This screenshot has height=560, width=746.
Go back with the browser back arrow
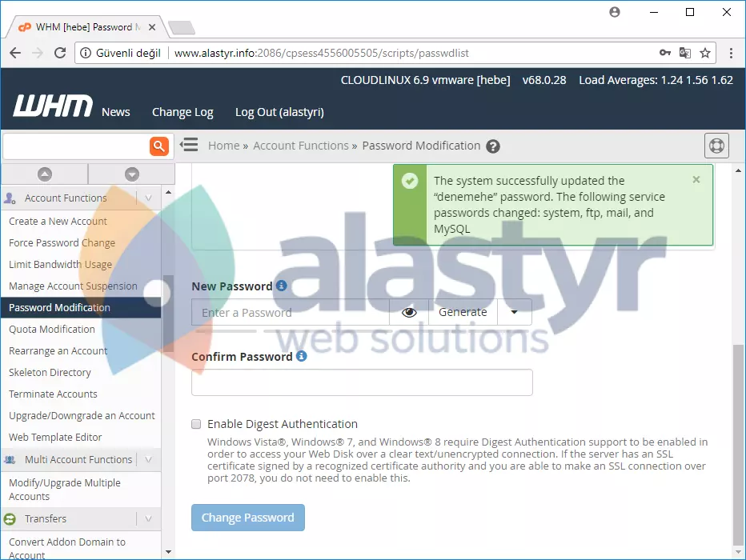pyautogui.click(x=15, y=53)
